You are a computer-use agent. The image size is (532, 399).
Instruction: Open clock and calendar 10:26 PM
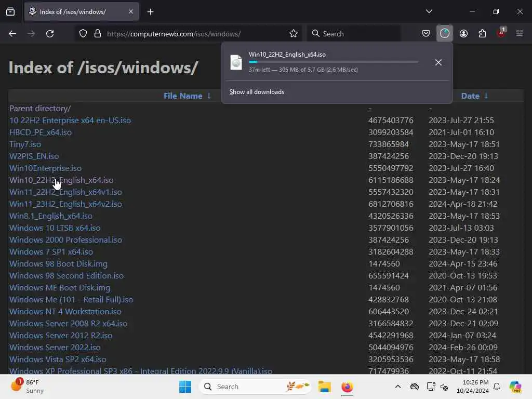tap(472, 387)
